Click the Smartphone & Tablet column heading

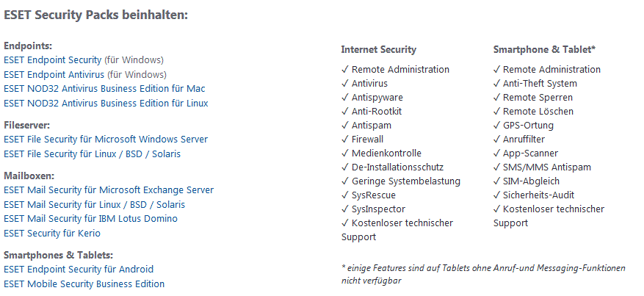click(544, 50)
